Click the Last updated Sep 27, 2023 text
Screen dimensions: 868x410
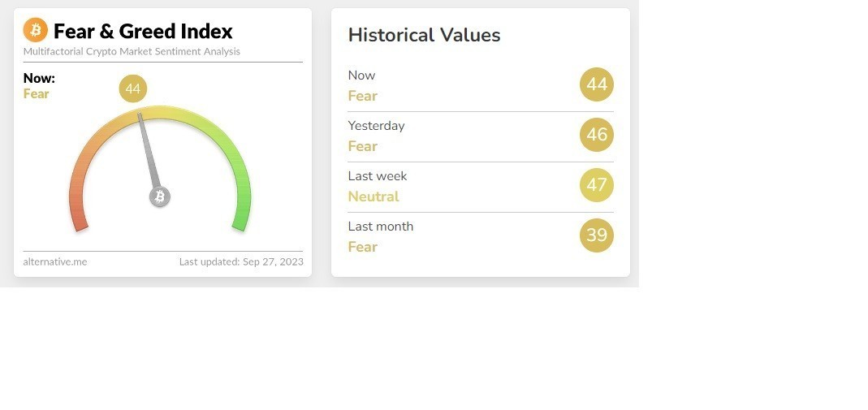(241, 261)
